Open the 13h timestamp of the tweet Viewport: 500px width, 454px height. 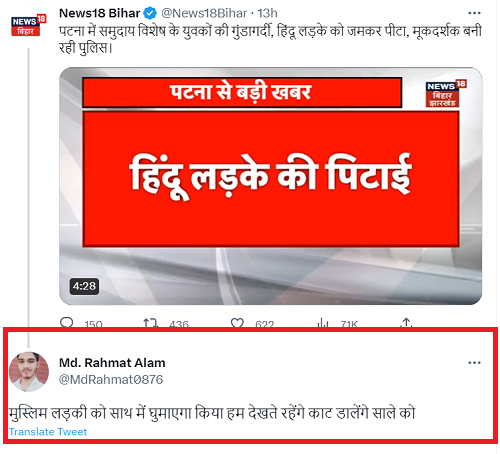point(267,13)
